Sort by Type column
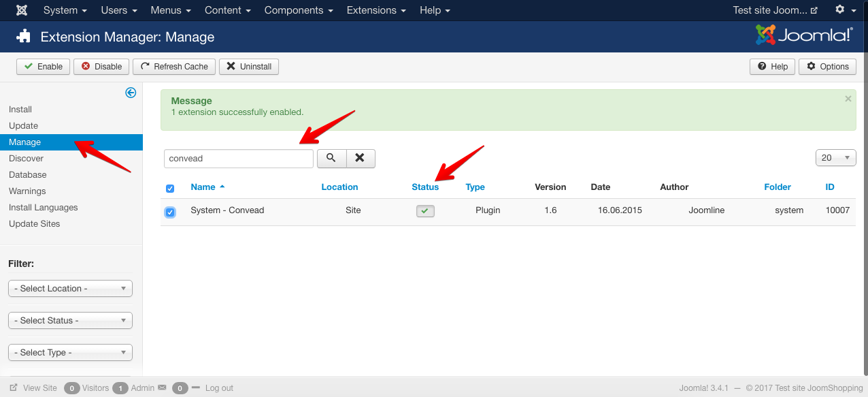 [475, 187]
